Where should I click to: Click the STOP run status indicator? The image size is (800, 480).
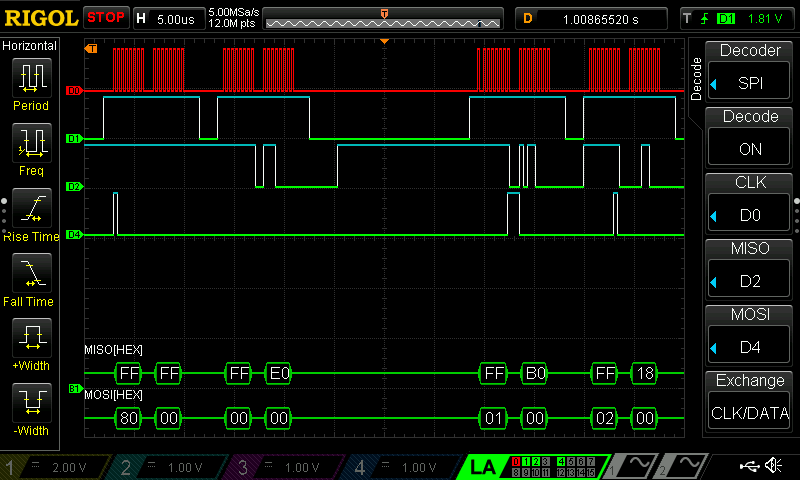[106, 18]
